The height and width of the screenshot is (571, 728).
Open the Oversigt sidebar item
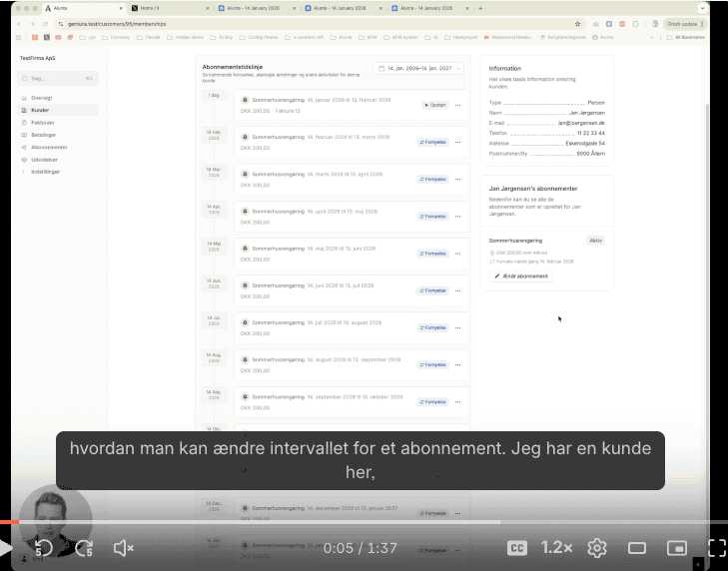[41, 98]
